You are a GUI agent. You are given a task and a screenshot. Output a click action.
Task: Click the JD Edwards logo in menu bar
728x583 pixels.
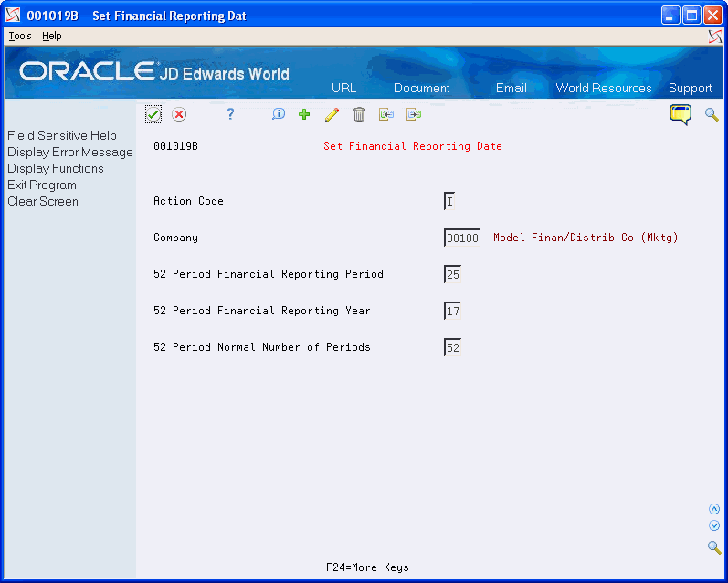coord(715,37)
